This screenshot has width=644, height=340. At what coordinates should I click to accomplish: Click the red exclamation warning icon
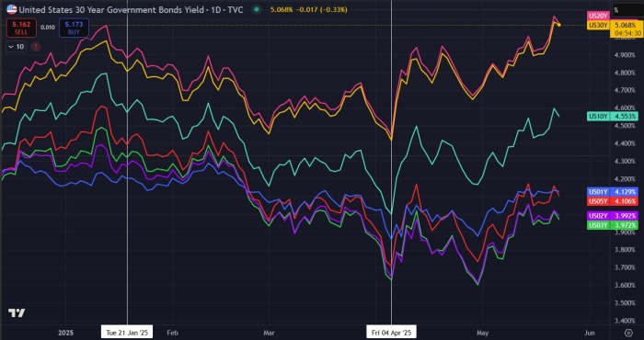36,47
